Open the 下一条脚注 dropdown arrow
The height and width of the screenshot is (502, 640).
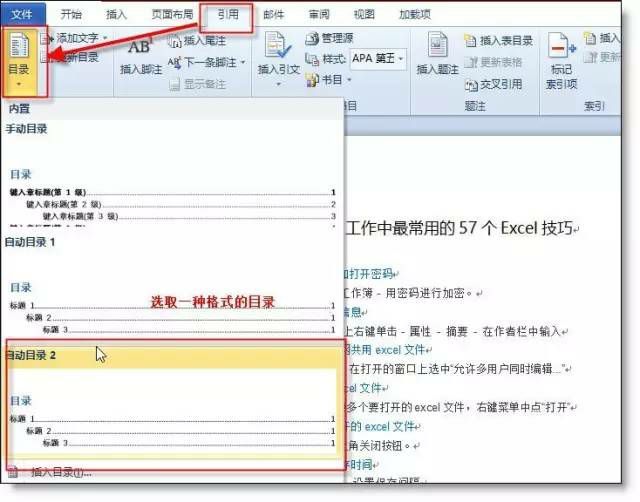243,62
